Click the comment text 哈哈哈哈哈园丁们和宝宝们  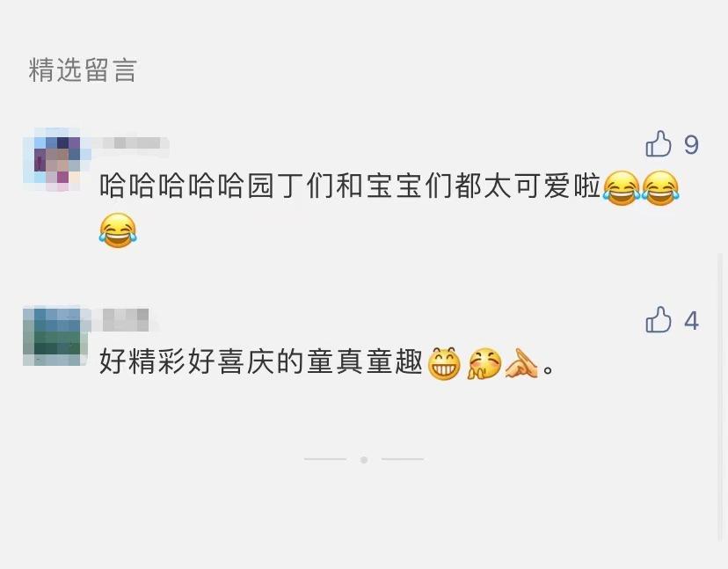pyautogui.click(x=277, y=186)
